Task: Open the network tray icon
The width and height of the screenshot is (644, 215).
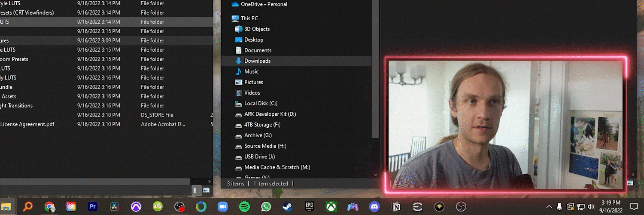Action: tap(581, 207)
